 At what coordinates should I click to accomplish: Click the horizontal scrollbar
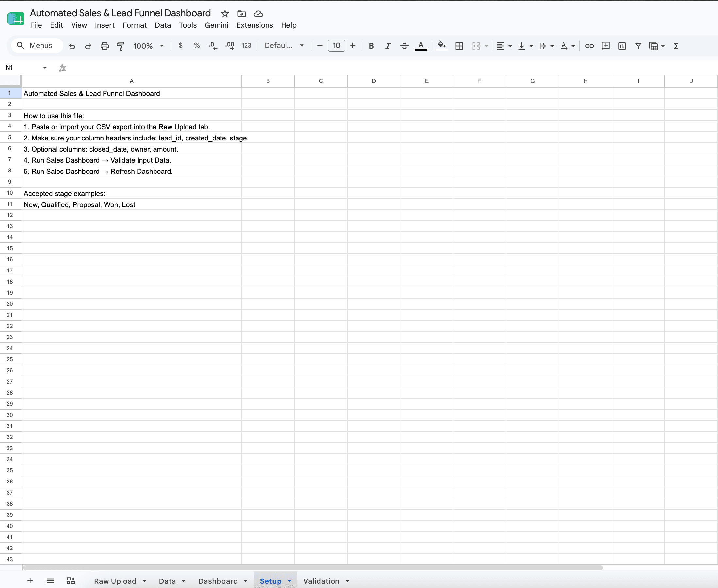point(312,568)
